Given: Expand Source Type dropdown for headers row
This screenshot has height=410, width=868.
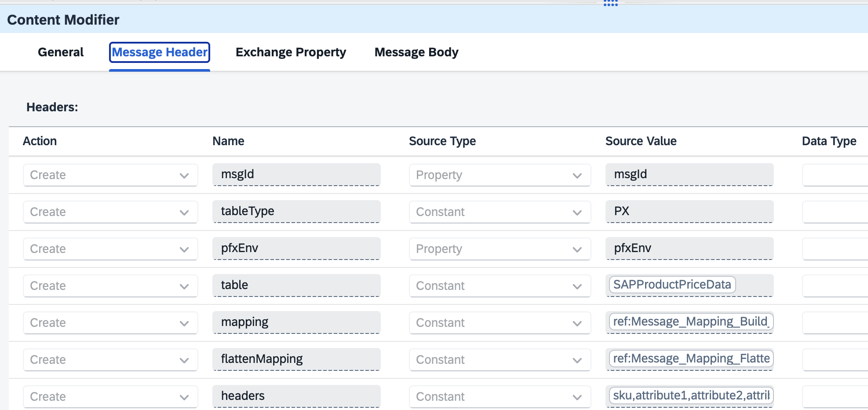Looking at the screenshot, I should [x=500, y=397].
